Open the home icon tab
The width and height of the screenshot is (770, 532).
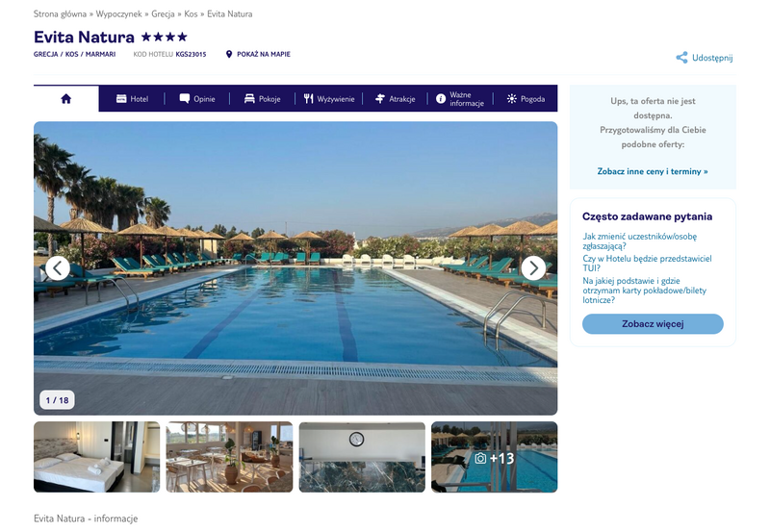pos(65,99)
